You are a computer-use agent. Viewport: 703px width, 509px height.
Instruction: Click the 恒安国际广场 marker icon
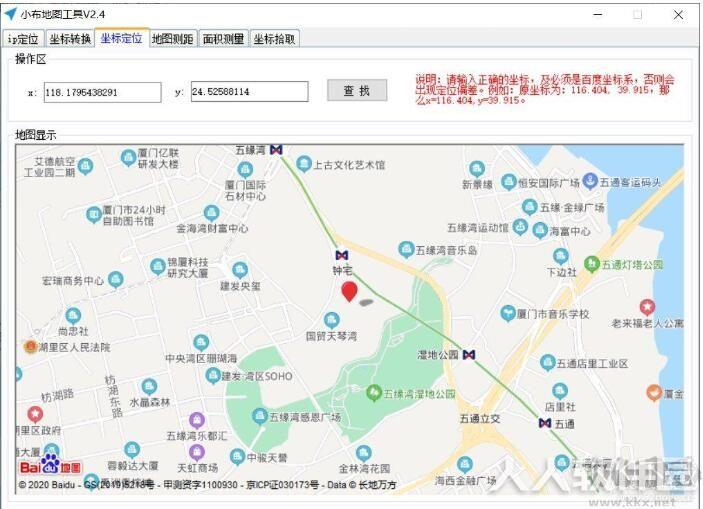(x=509, y=182)
